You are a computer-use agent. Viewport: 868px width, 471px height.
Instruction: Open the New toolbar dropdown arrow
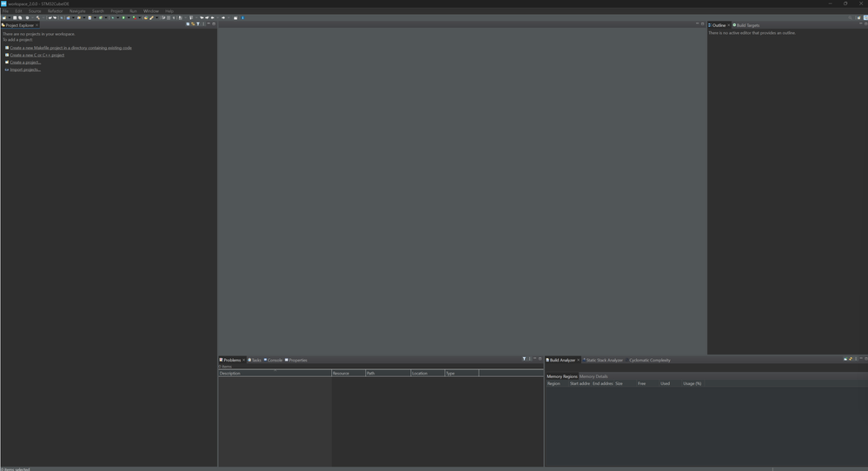pos(10,17)
